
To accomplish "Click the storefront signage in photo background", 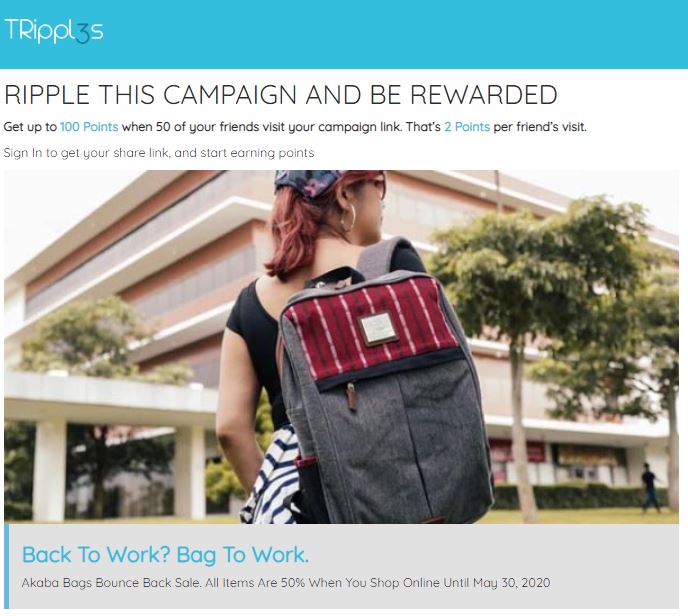I will coord(588,455).
